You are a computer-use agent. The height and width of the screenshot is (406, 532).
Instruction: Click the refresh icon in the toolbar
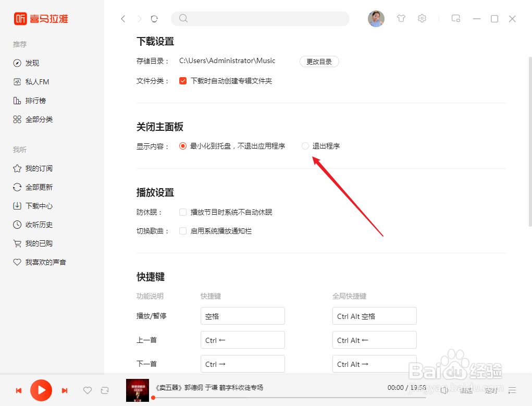154,18
